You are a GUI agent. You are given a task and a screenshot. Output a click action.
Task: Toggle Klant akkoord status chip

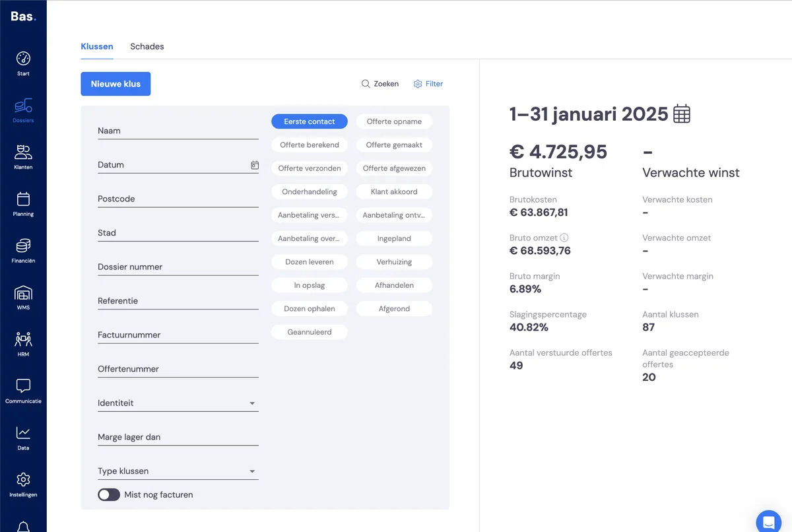click(x=394, y=191)
